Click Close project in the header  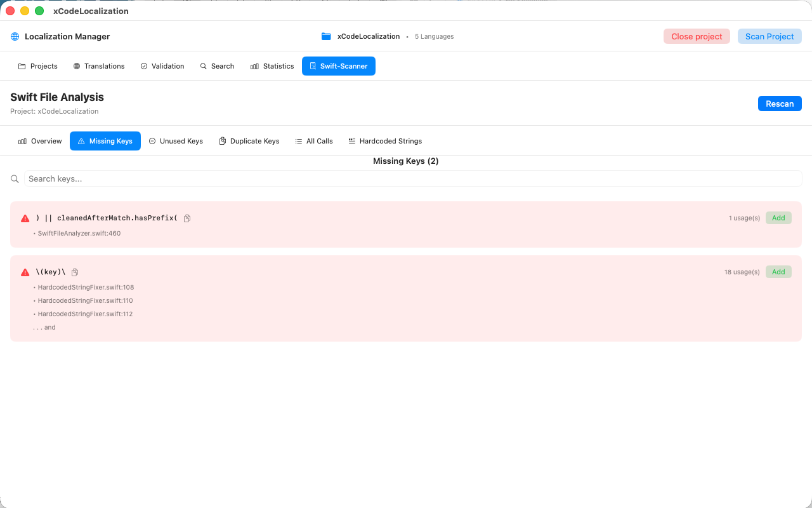click(x=697, y=36)
